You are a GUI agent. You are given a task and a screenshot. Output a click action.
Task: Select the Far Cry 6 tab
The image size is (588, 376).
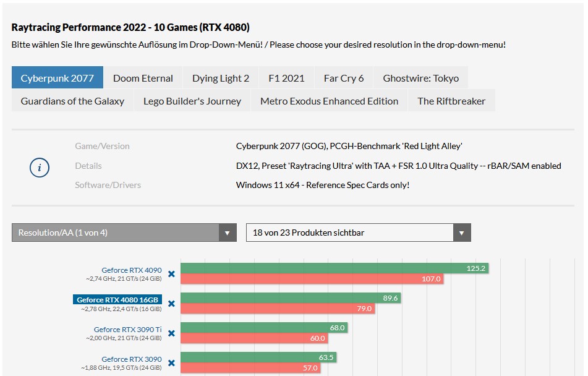[x=344, y=78]
